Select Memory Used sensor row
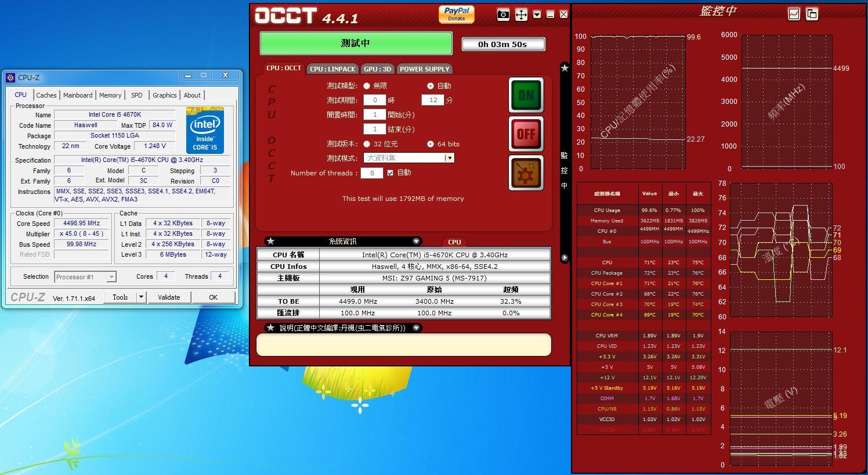This screenshot has height=475, width=868. [644, 221]
